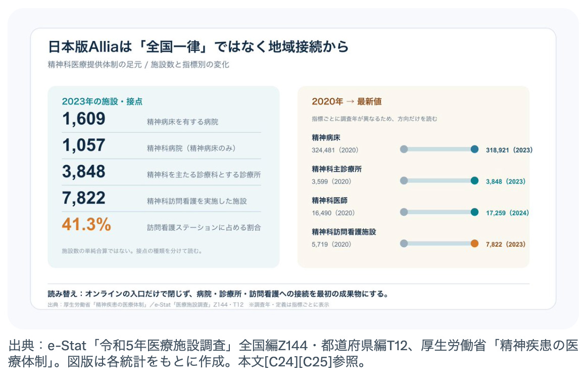Click the label '精神科病院（精神病床のみ）'

coord(191,148)
